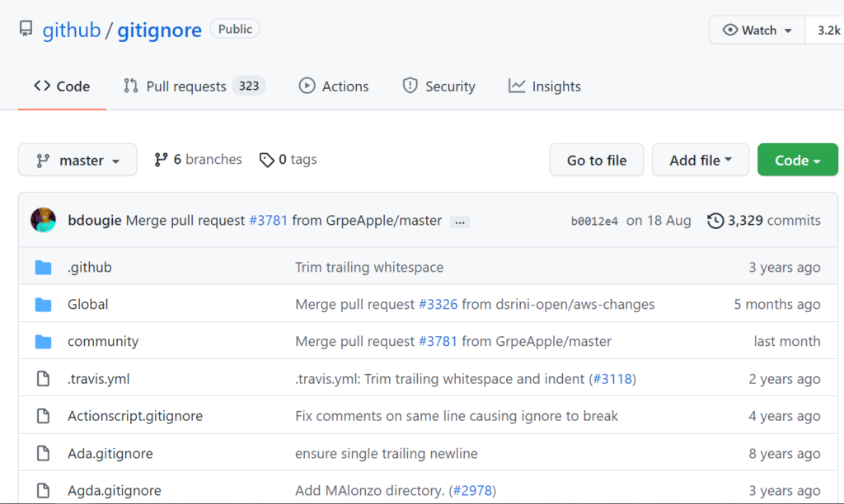844x504 pixels.
Task: View the 0 tags link
Action: (x=288, y=160)
